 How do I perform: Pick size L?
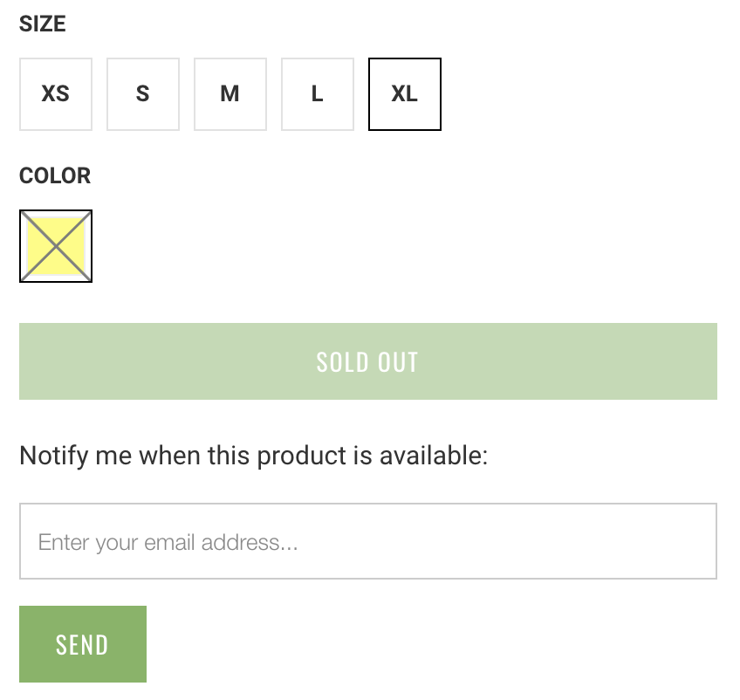click(x=318, y=94)
